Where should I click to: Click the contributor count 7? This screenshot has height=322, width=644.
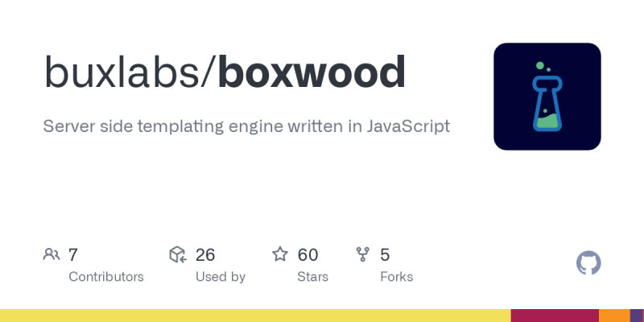(x=73, y=255)
